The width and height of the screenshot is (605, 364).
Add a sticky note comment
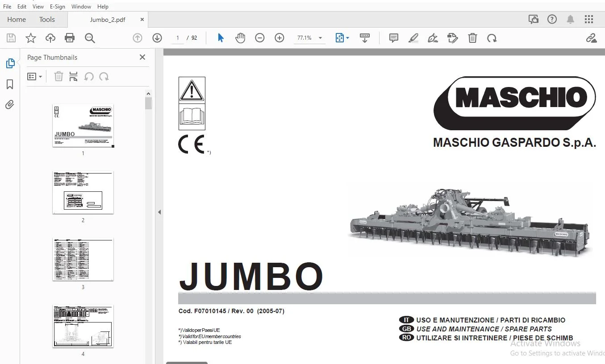[394, 38]
